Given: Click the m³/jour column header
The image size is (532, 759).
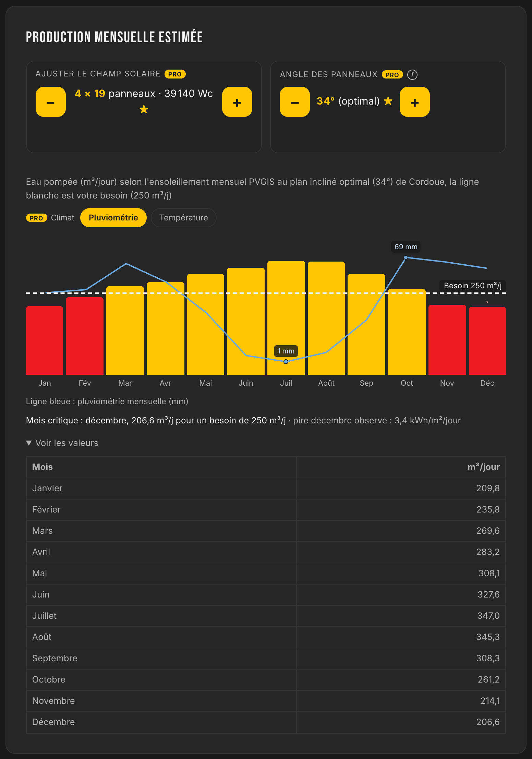Looking at the screenshot, I should tap(484, 467).
